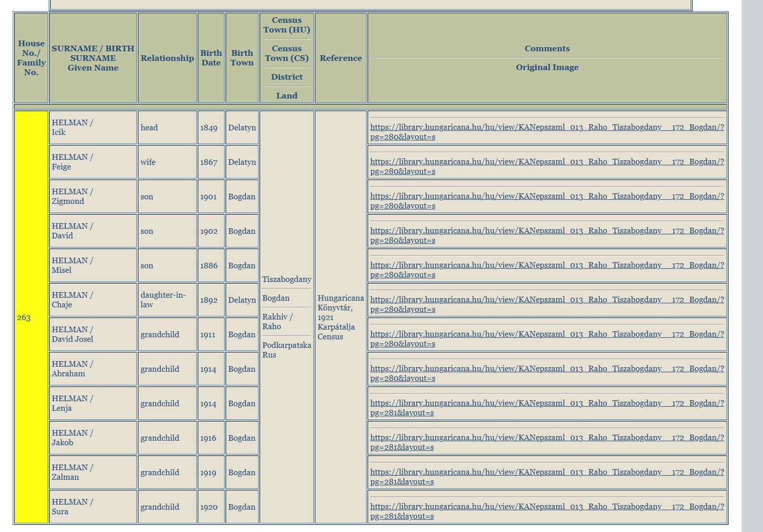763x532 pixels.
Task: Open the census page link in Feige's row
Action: point(547,167)
